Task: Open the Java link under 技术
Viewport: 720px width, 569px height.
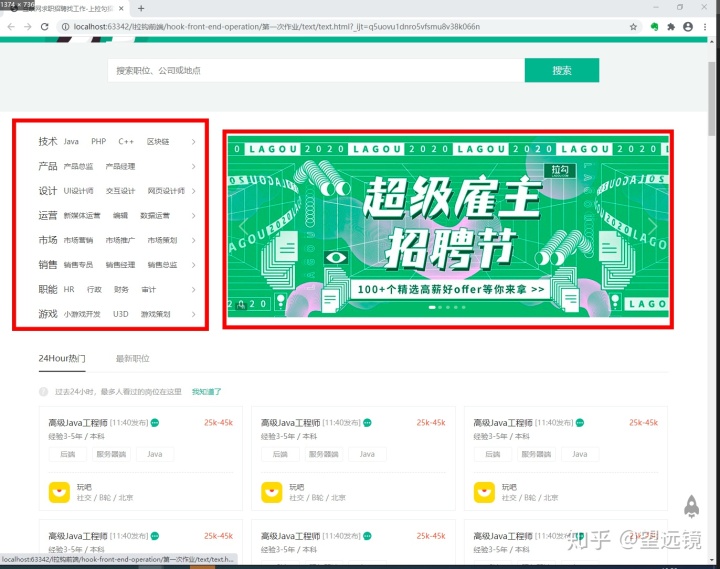Action: 71,141
